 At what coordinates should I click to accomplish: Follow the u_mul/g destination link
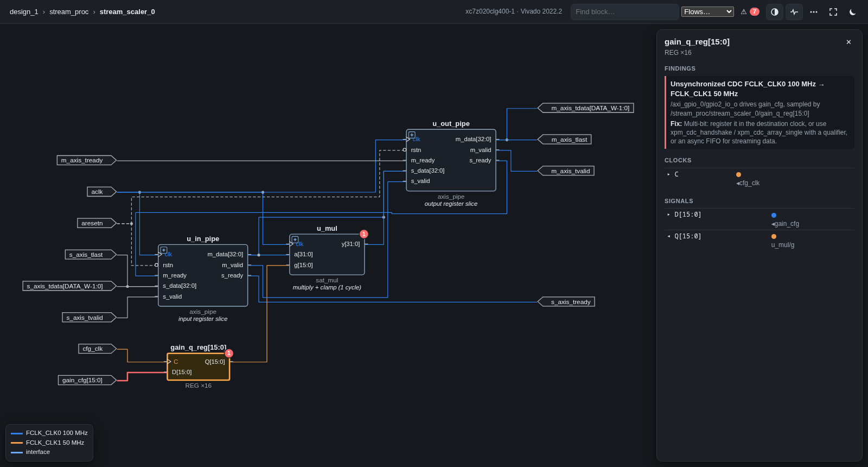tap(783, 245)
